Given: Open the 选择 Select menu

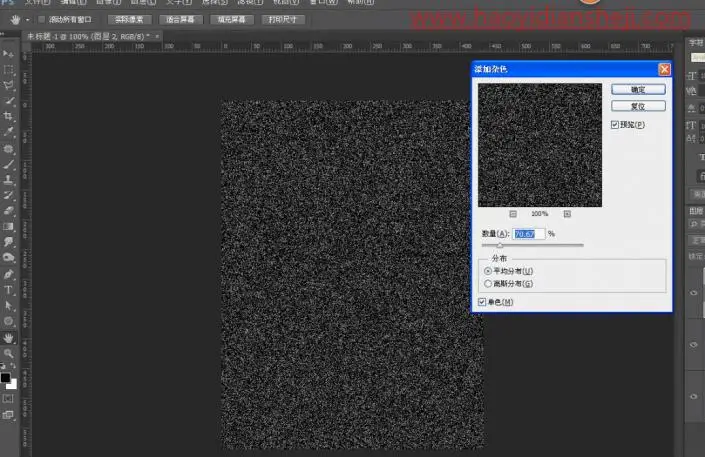Looking at the screenshot, I should [214, 2].
